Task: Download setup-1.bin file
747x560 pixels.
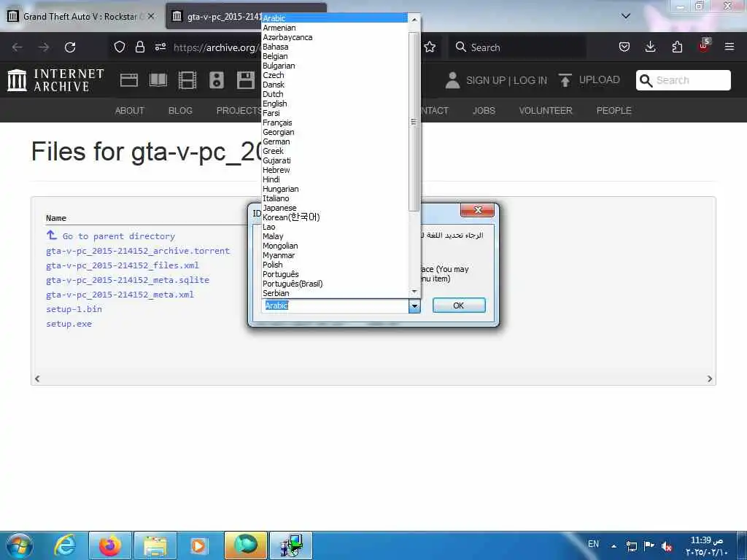Action: point(74,309)
